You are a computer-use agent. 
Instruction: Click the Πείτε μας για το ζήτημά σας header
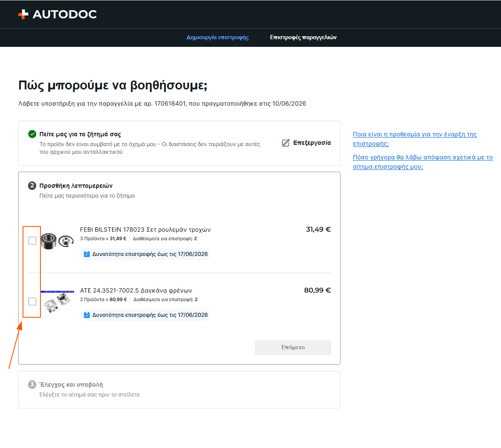pyautogui.click(x=80, y=134)
